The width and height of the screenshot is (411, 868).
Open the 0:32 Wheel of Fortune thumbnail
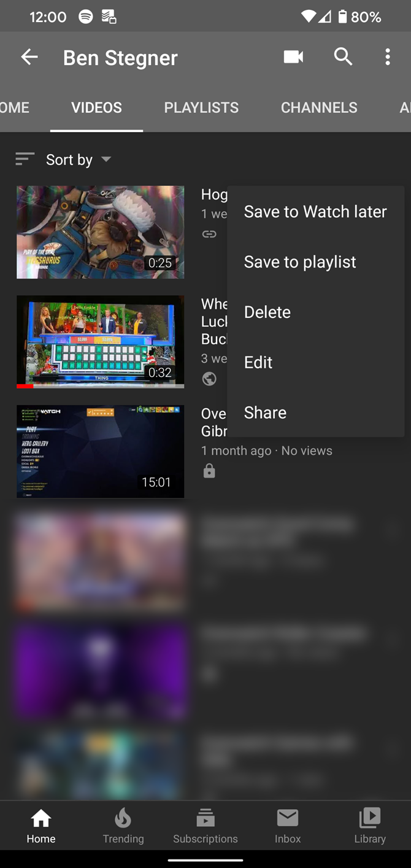(100, 342)
